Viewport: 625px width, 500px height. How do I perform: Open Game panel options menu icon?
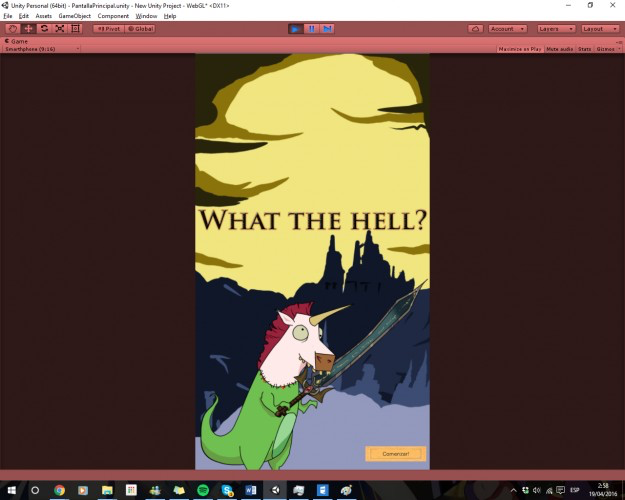tap(619, 41)
